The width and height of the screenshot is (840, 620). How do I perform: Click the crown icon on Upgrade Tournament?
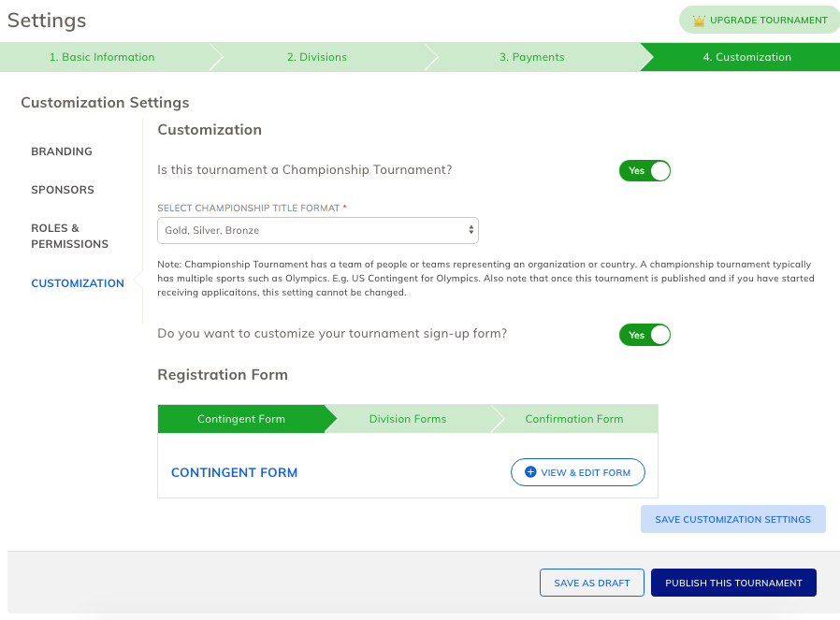click(699, 21)
